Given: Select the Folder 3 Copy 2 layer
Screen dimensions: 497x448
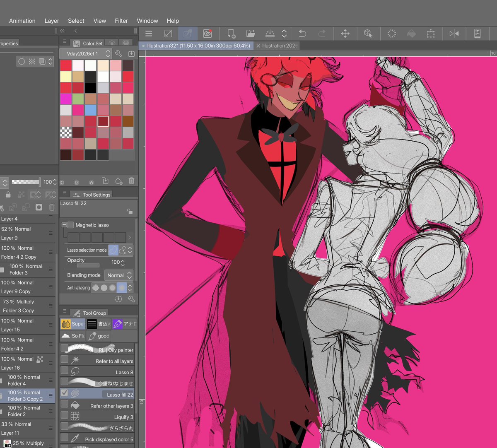Looking at the screenshot, I should (x=27, y=395).
